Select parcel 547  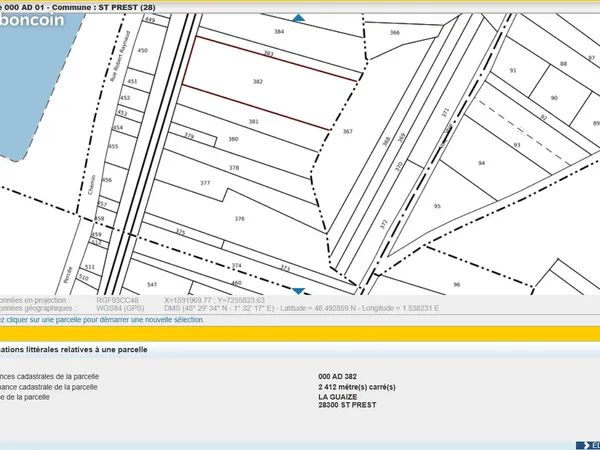[152, 285]
